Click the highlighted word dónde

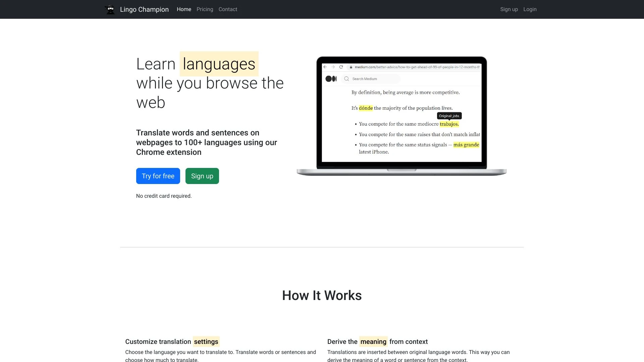click(366, 108)
